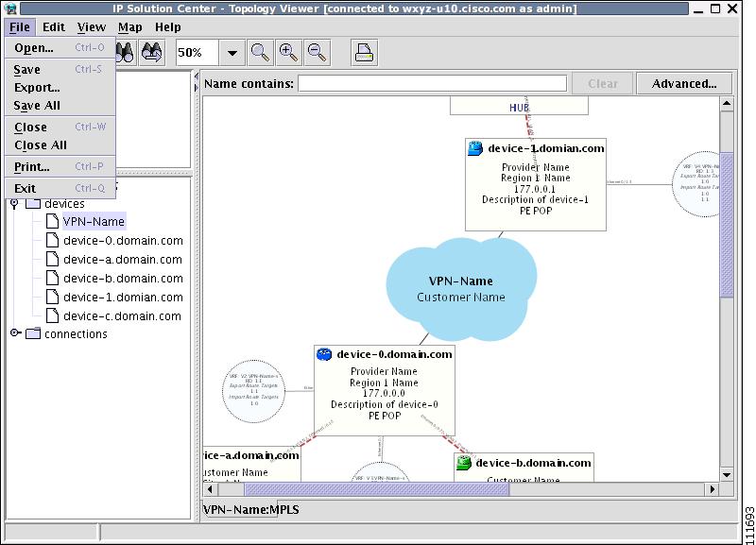Screen dimensions: 756x545
Task: Select the VPN-Name cloud in the topology map
Action: point(461,289)
